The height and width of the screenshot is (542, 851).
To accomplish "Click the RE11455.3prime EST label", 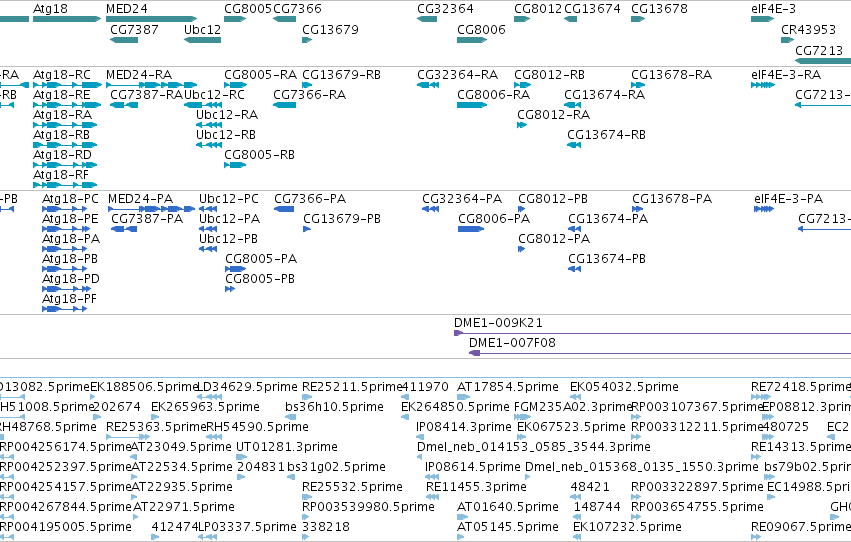I will 476,487.
